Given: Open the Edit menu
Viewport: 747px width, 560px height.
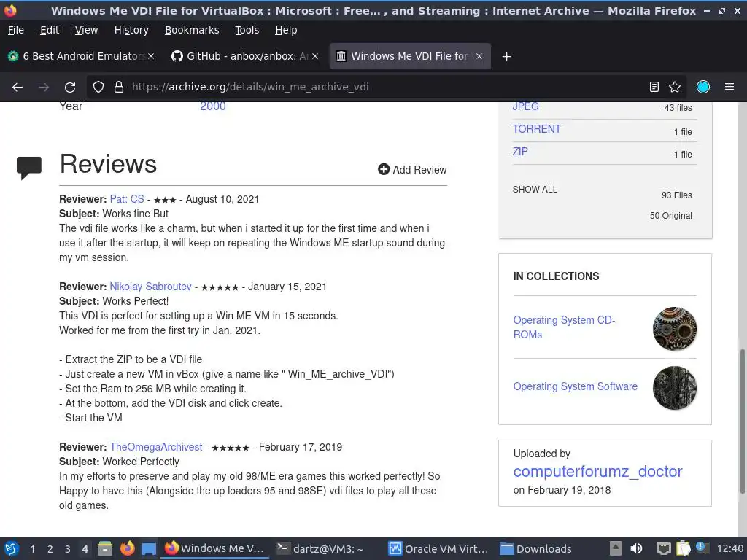Looking at the screenshot, I should [50, 30].
